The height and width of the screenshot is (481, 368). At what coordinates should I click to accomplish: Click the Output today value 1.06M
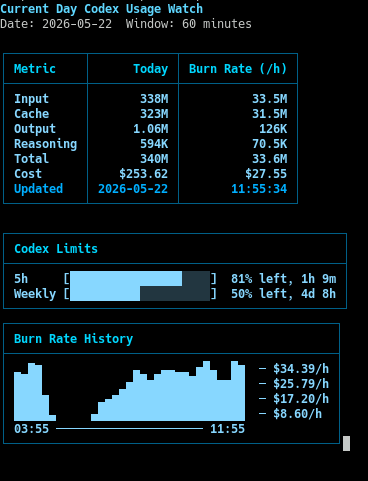pyautogui.click(x=151, y=129)
